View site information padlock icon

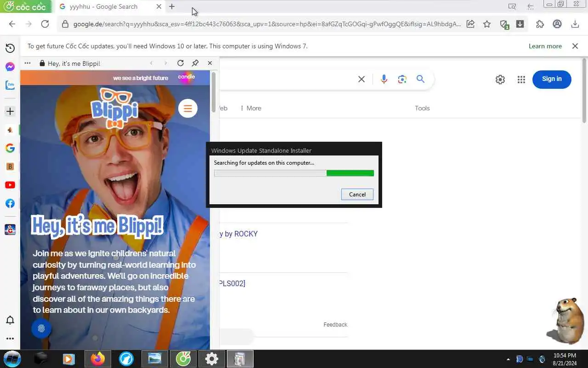coord(65,24)
